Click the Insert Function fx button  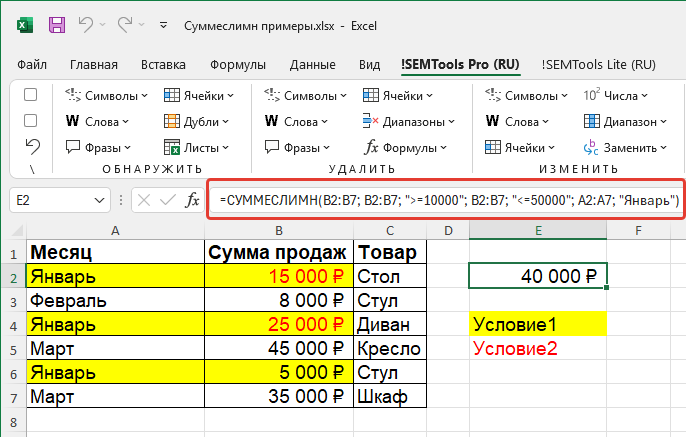click(x=192, y=200)
